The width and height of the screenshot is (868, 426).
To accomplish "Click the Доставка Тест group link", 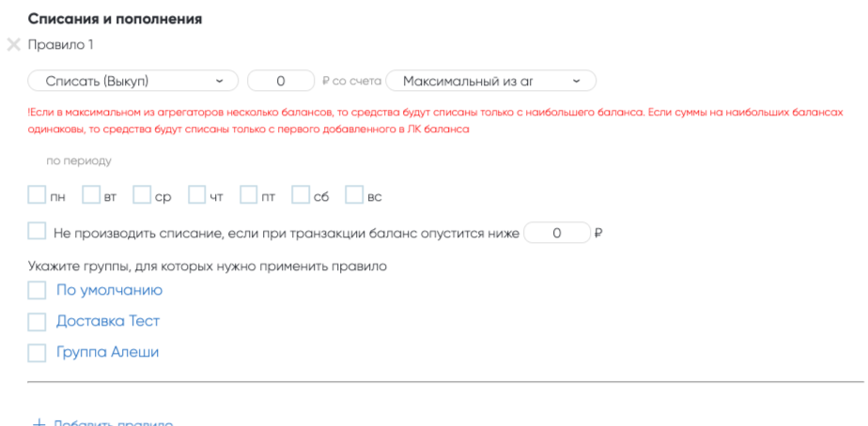I will click(x=108, y=321).
